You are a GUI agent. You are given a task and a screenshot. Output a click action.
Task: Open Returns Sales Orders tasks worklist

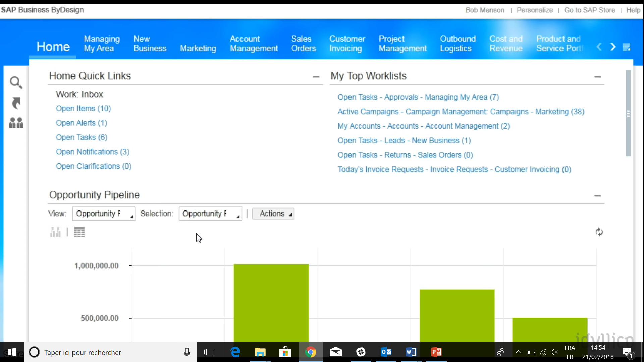405,155
